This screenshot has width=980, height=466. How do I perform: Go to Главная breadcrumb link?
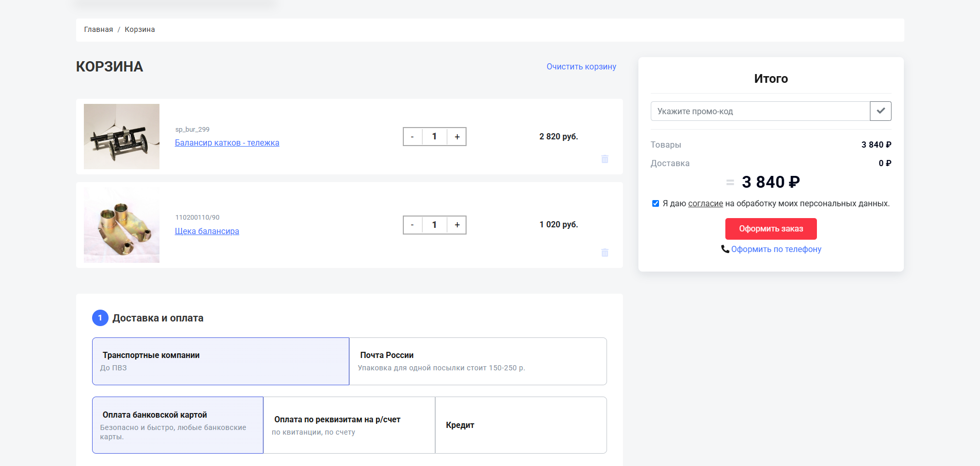coord(98,29)
